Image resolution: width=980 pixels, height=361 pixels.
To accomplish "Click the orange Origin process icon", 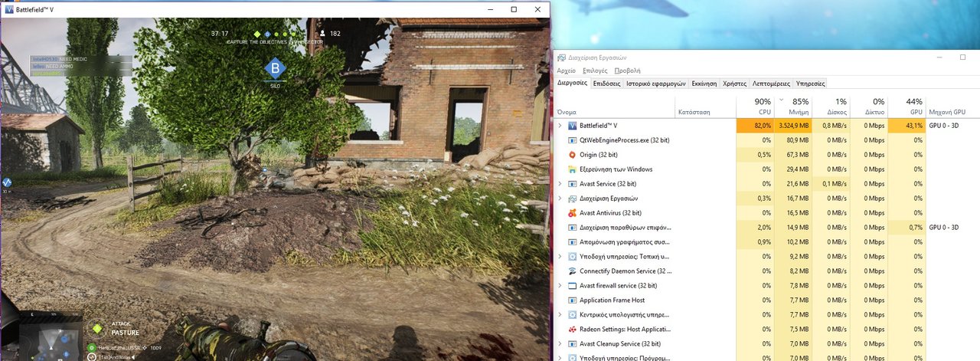I will click(x=572, y=155).
